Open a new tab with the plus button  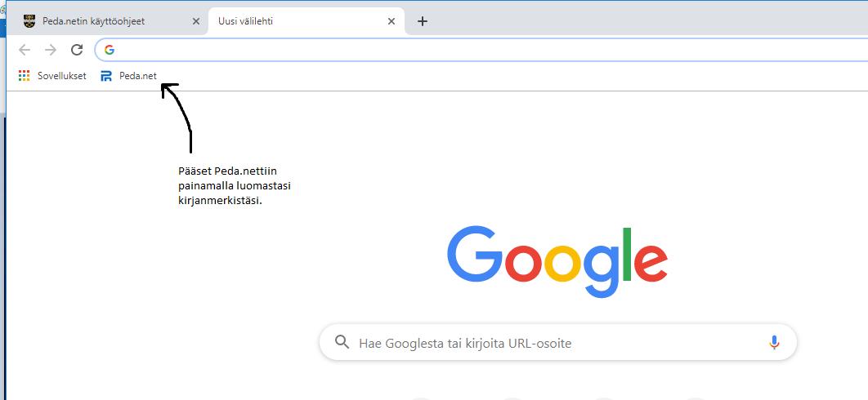click(422, 21)
